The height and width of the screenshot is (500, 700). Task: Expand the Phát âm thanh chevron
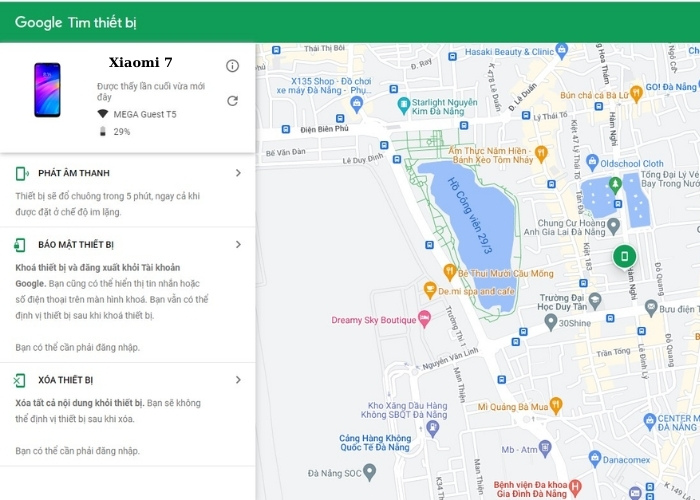coord(238,173)
